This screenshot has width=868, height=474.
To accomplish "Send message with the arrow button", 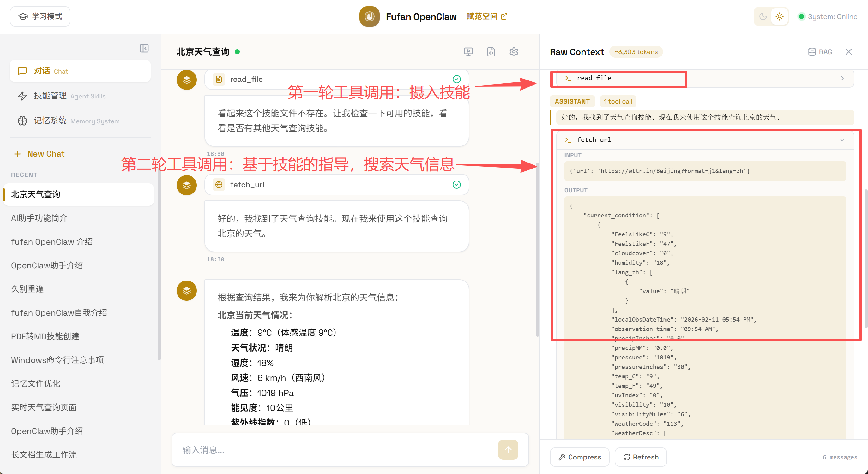I will [x=508, y=450].
